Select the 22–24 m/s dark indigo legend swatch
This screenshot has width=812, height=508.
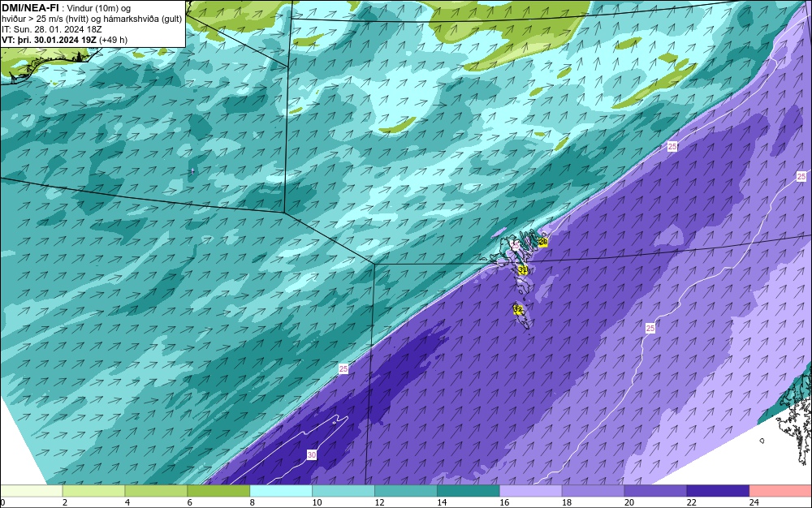[x=719, y=491]
